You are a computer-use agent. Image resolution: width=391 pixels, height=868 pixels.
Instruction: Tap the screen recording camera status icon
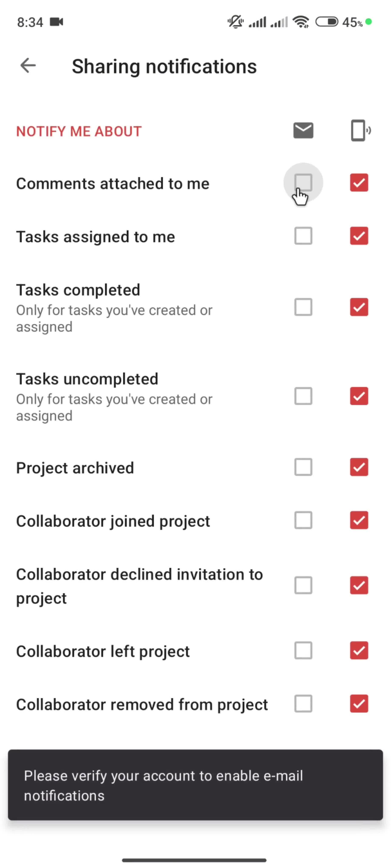click(x=57, y=22)
